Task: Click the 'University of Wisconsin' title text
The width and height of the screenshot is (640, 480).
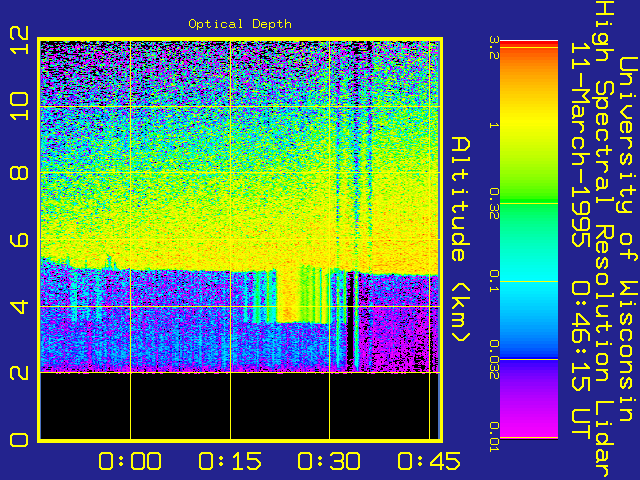Action: tap(628, 240)
